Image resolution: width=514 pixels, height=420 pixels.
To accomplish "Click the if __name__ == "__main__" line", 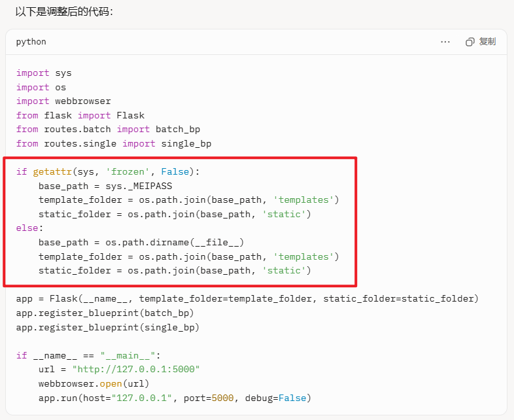I will (x=88, y=355).
